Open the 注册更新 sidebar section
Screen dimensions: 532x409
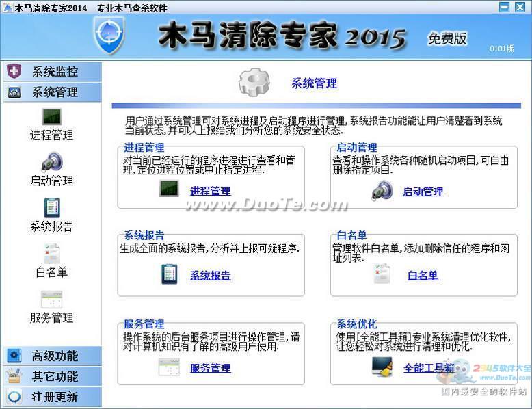tap(52, 397)
